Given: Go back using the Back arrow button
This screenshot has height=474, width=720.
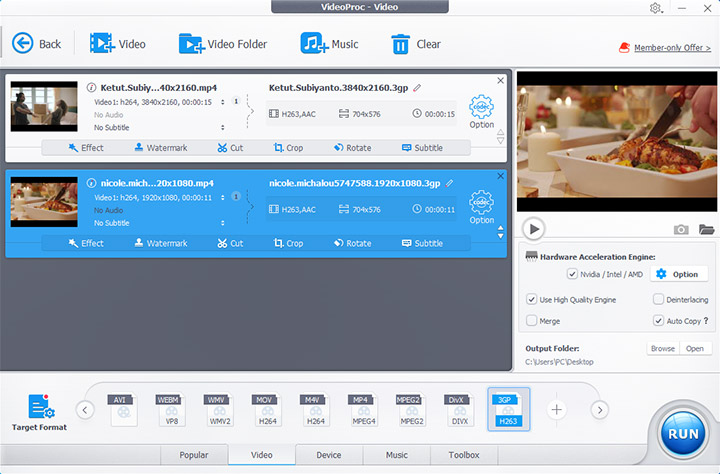Looking at the screenshot, I should click(x=36, y=44).
